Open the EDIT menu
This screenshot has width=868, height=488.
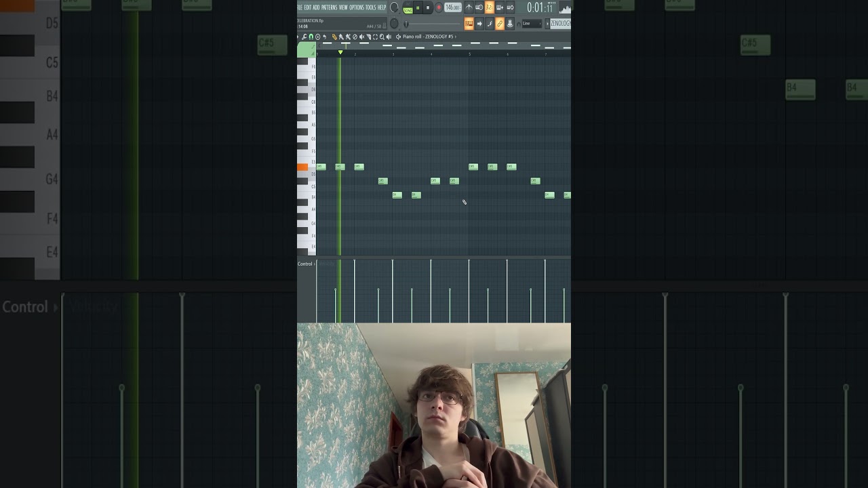coord(307,7)
